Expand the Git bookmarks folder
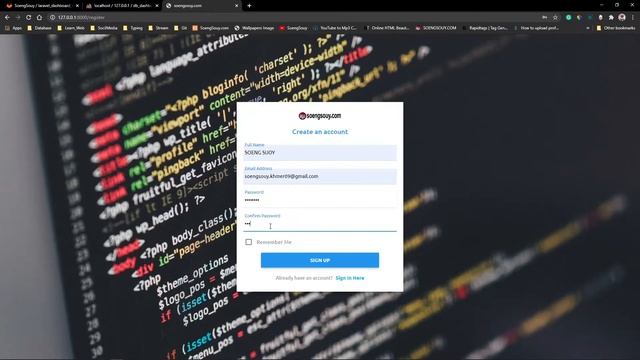Screen dimensions: 640x360 [x=180, y=28]
